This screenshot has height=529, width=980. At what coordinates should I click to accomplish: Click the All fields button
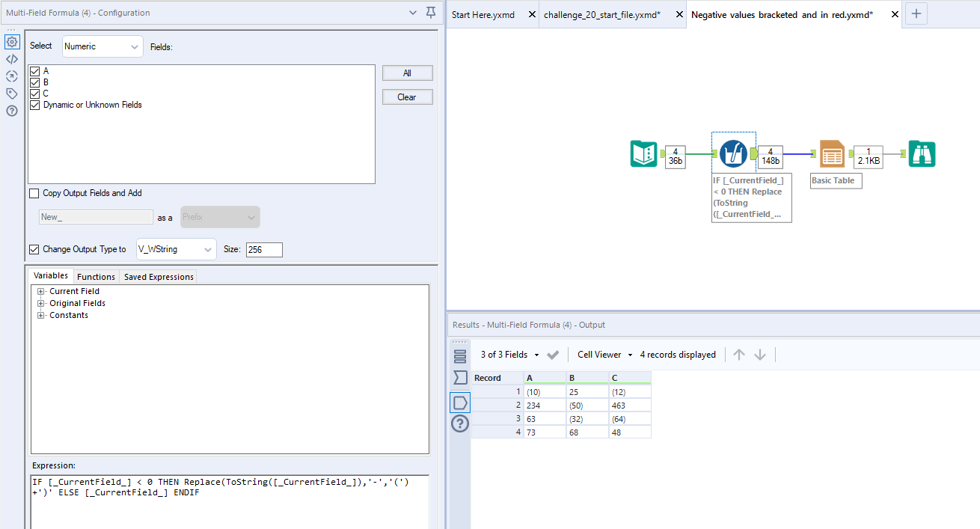(407, 73)
